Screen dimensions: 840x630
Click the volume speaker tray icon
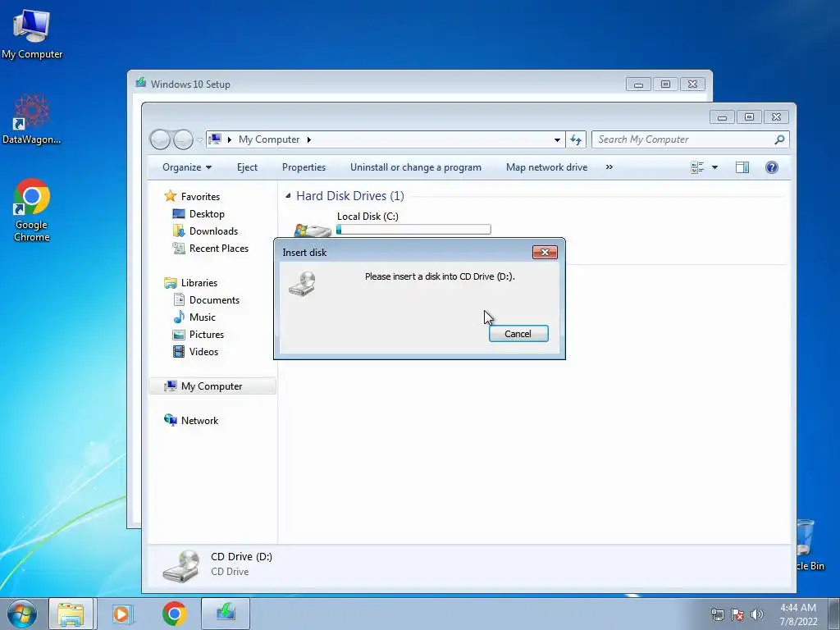coord(757,614)
